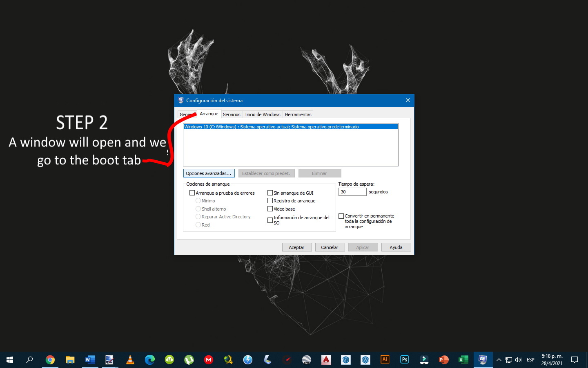Choose Reparar Active Directory option

198,217
